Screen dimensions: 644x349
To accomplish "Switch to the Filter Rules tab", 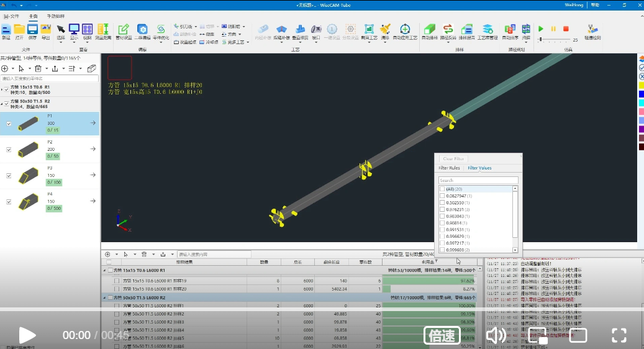I will coord(449,168).
